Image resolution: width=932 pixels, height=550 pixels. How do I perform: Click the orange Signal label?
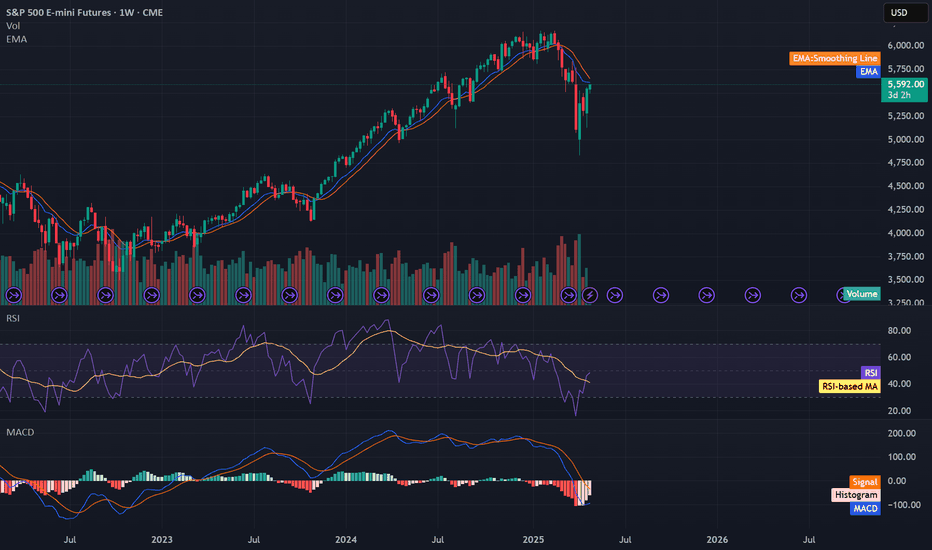(865, 482)
